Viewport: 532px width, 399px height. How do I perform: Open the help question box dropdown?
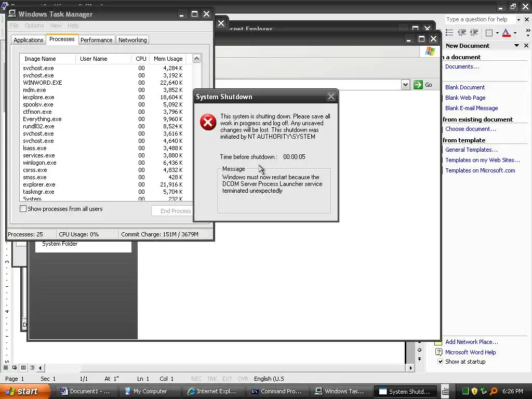tap(518, 20)
